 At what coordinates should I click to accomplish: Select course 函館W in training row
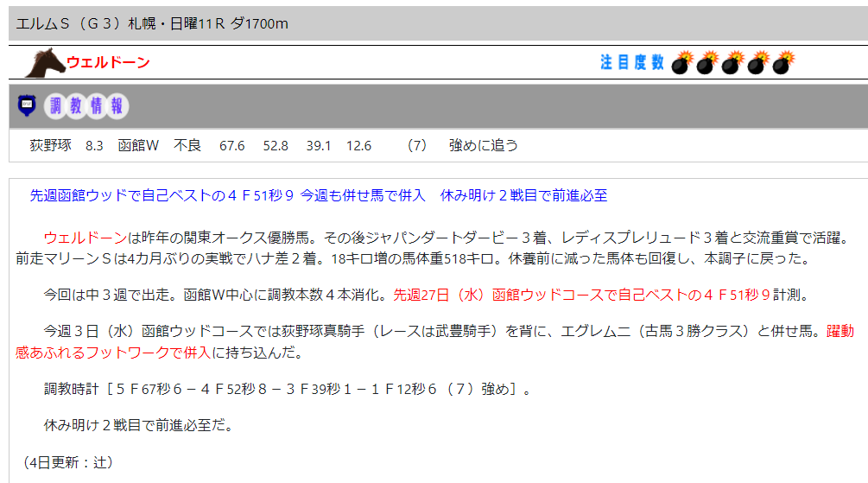point(138,145)
